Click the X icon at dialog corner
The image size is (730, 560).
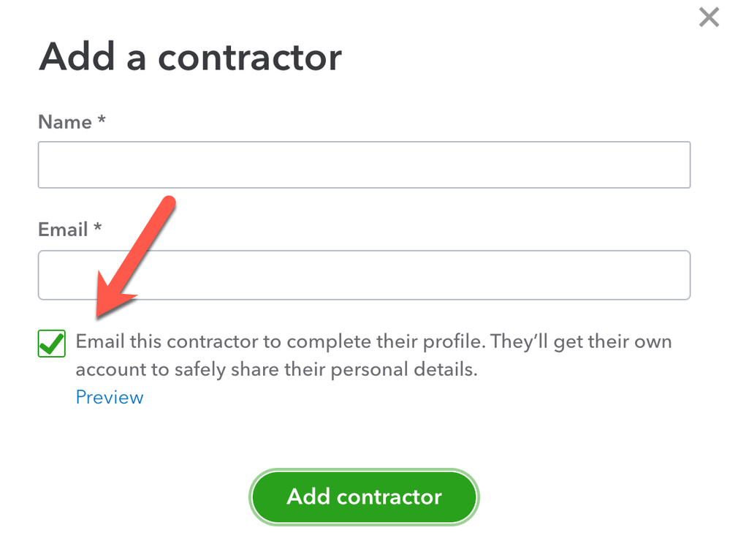709,18
